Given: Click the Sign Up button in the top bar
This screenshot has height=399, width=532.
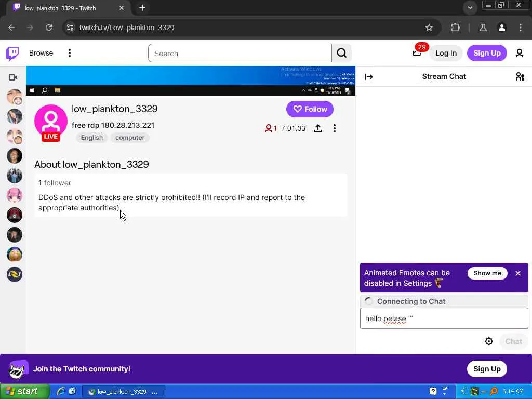Looking at the screenshot, I should 487,54.
